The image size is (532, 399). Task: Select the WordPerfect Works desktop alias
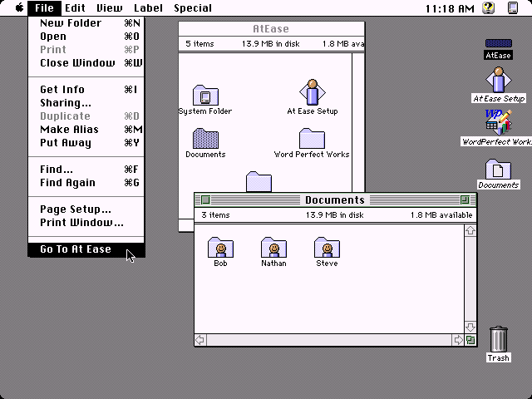coord(498,122)
